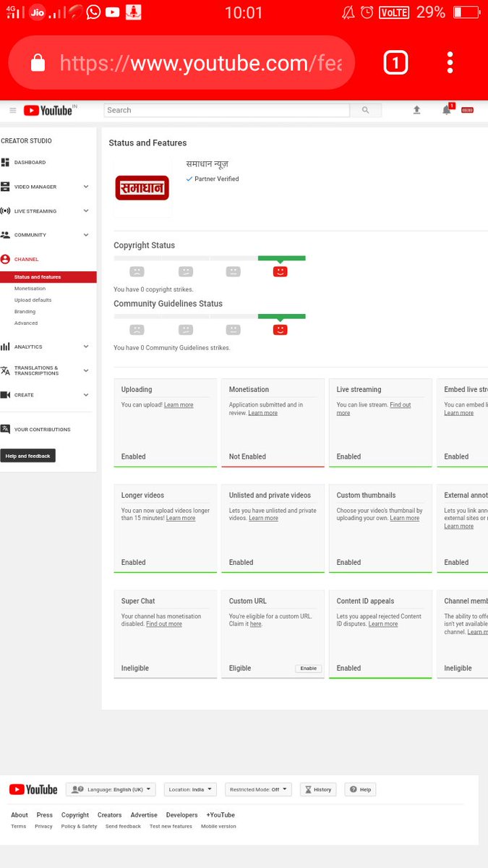The height and width of the screenshot is (868, 488).
Task: Open the Copyright footer link
Action: (x=75, y=814)
